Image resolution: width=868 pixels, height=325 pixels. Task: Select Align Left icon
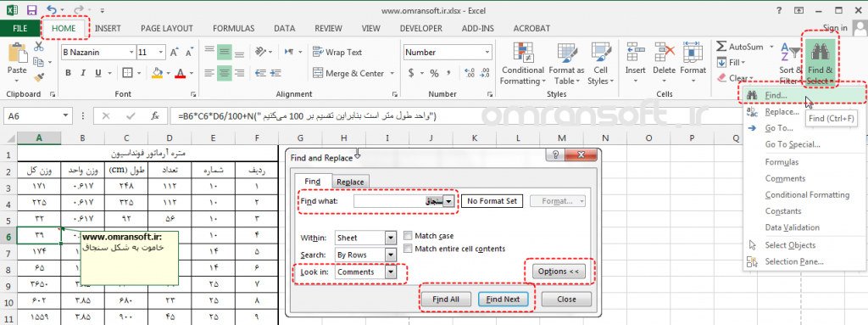click(209, 73)
